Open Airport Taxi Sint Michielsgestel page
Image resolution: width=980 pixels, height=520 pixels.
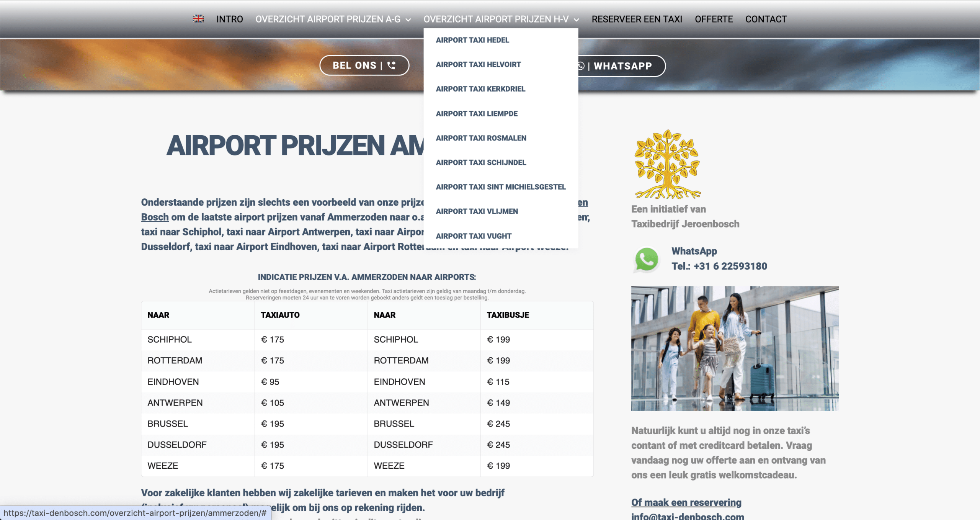click(x=501, y=187)
